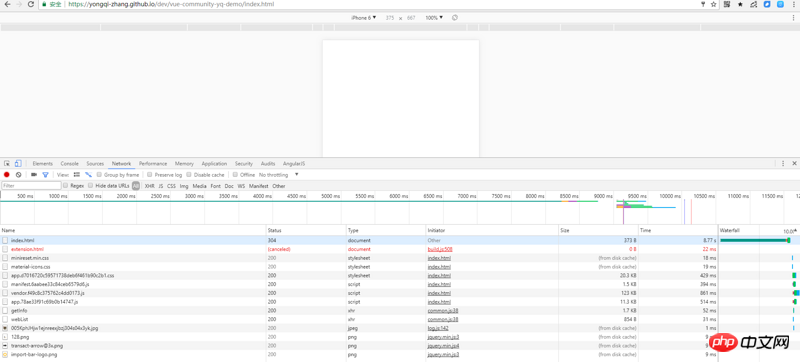Filter requests by Font type
Screen dimensions: 800x362
pyautogui.click(x=215, y=186)
